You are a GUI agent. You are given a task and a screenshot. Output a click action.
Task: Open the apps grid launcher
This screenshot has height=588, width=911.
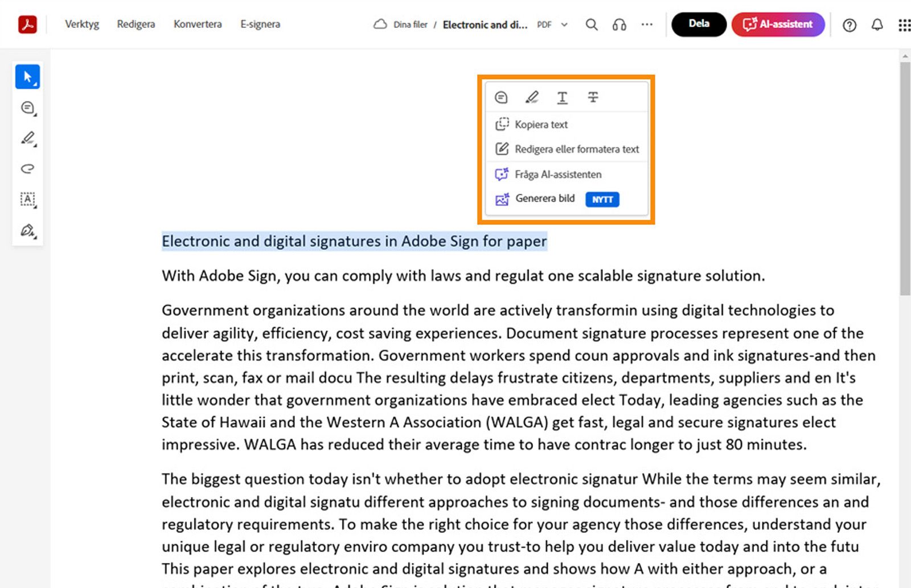[904, 25]
